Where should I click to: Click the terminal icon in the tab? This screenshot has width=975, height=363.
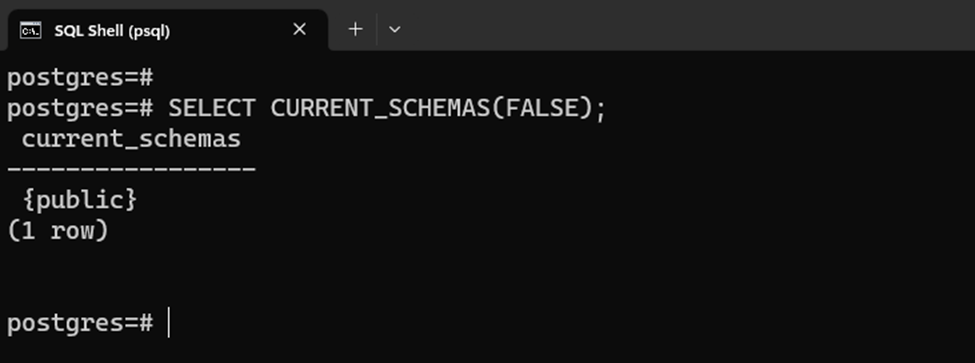(30, 30)
